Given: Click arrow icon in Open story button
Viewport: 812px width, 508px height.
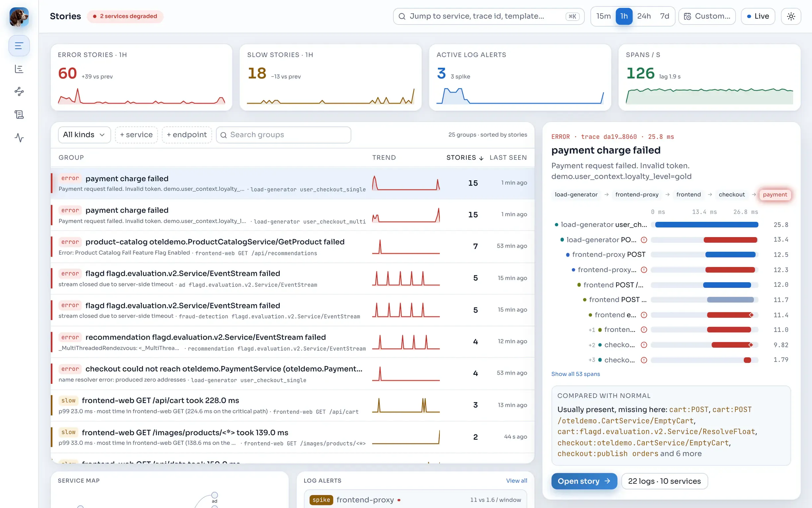Looking at the screenshot, I should pos(607,481).
